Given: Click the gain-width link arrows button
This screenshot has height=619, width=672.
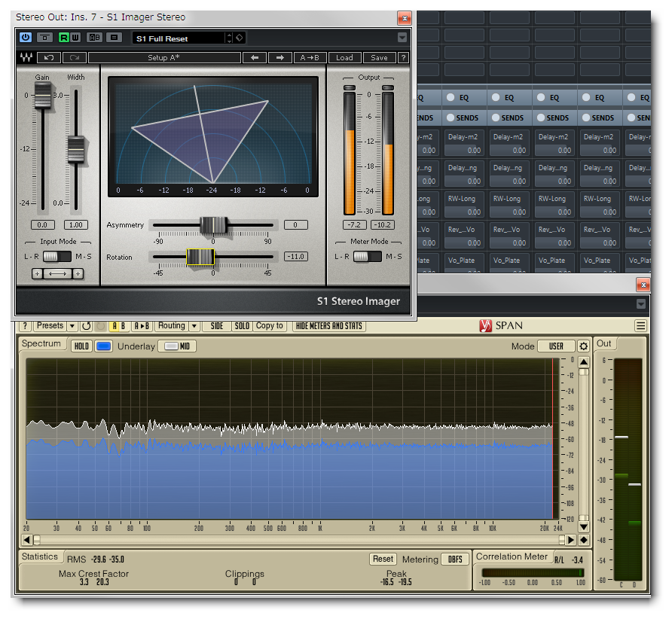Looking at the screenshot, I should coord(57,273).
